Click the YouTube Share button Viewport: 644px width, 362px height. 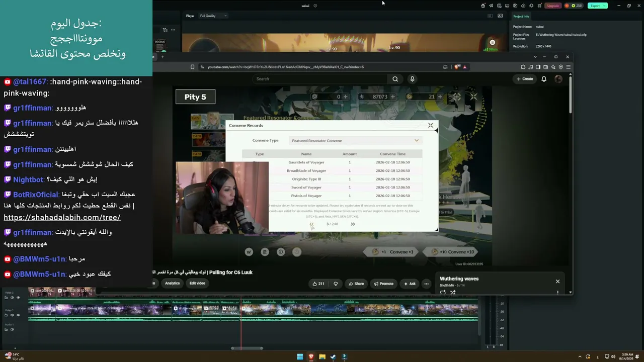coord(356,284)
